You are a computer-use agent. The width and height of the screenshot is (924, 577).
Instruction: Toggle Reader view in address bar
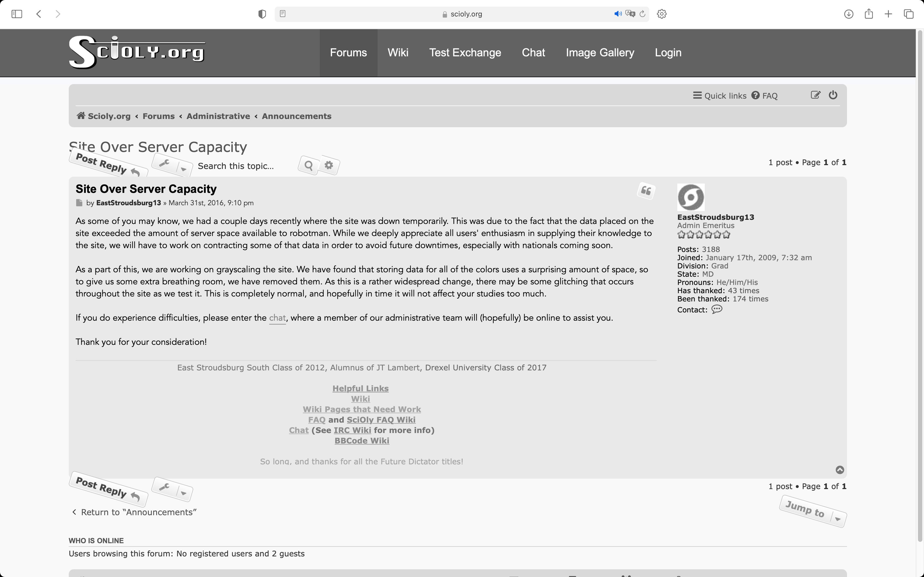[x=282, y=14]
